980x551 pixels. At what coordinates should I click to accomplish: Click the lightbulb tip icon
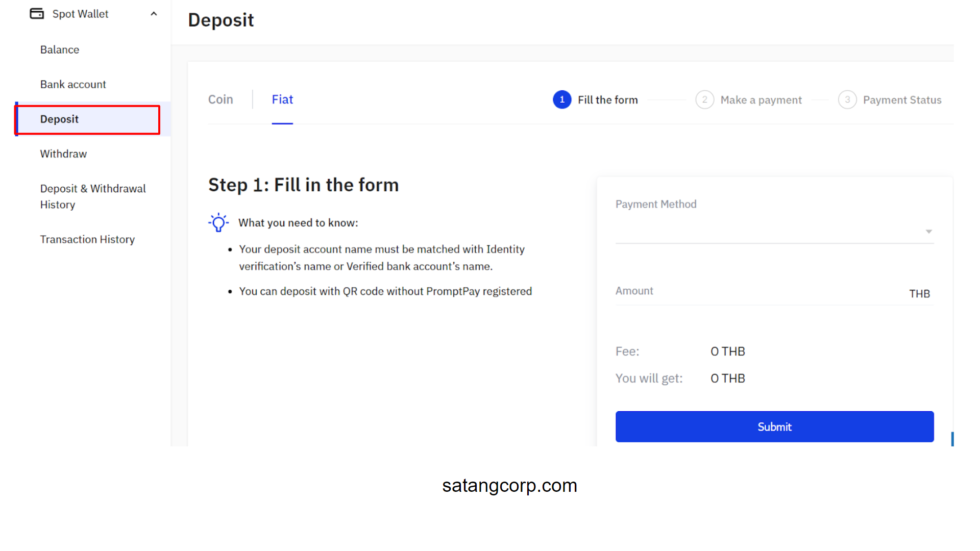pyautogui.click(x=218, y=222)
